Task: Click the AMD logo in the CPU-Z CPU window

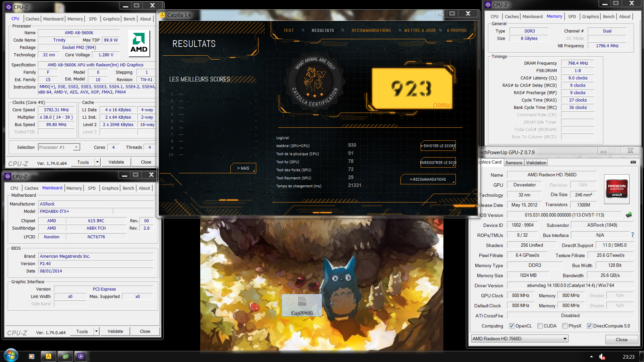Action: coord(139,44)
